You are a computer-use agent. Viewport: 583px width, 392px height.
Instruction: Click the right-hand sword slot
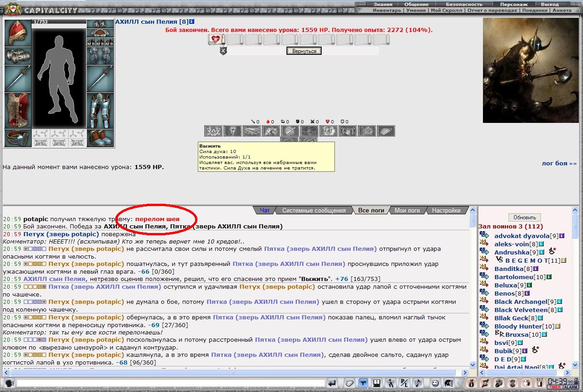(x=100, y=79)
